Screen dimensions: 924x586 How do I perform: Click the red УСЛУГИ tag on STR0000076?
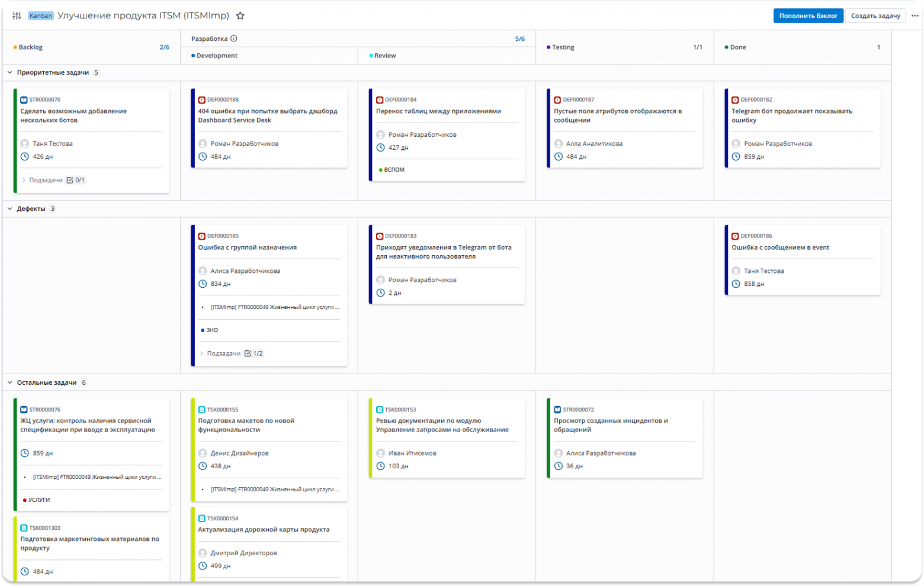pyautogui.click(x=37, y=500)
